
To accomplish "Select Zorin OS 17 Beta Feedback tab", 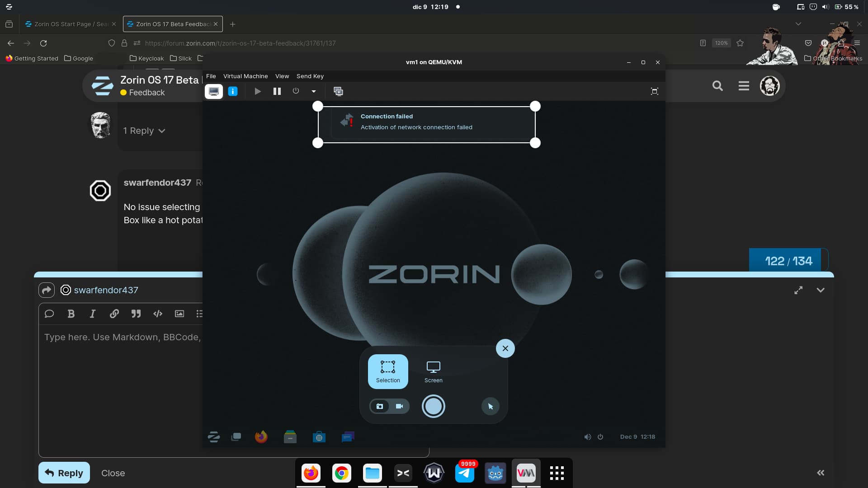I will 173,24.
